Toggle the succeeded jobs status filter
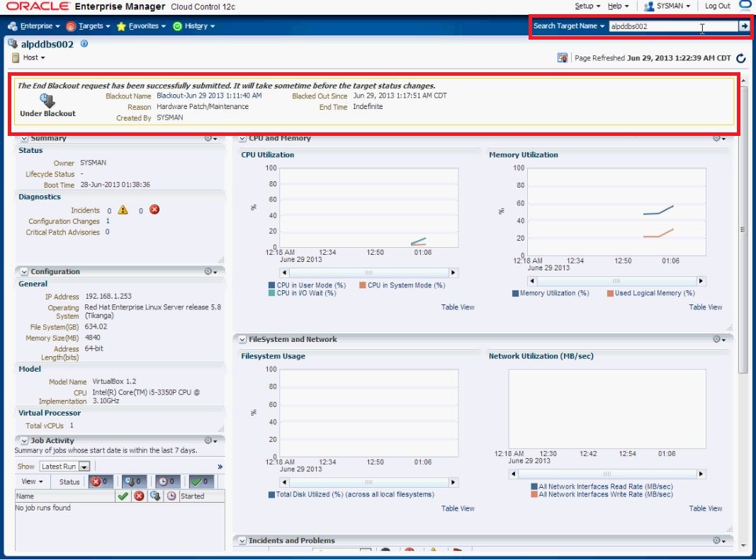This screenshot has width=756, height=560. [x=197, y=481]
